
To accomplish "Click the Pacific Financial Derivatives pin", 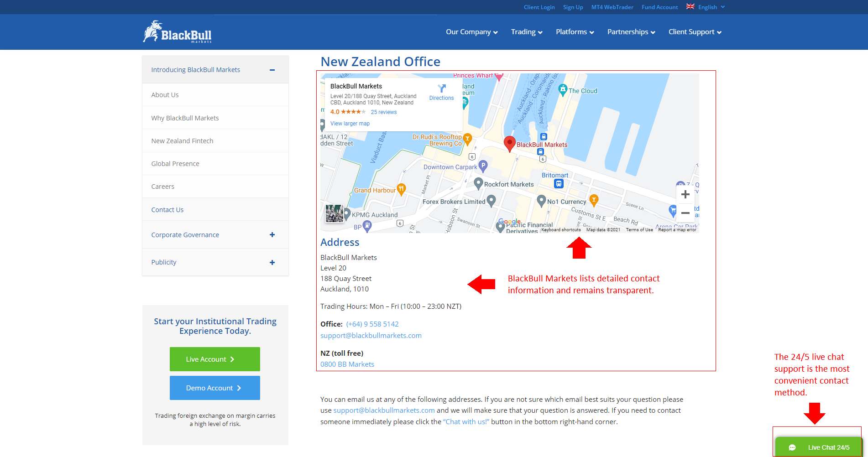I will tap(500, 227).
